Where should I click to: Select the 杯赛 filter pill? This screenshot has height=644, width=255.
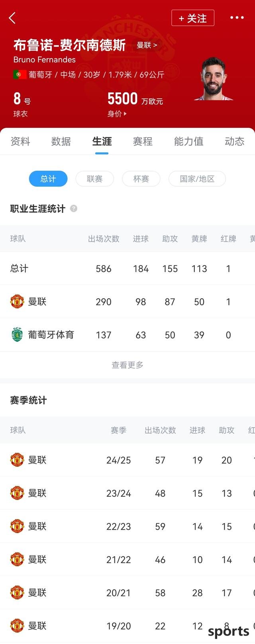[x=141, y=179]
